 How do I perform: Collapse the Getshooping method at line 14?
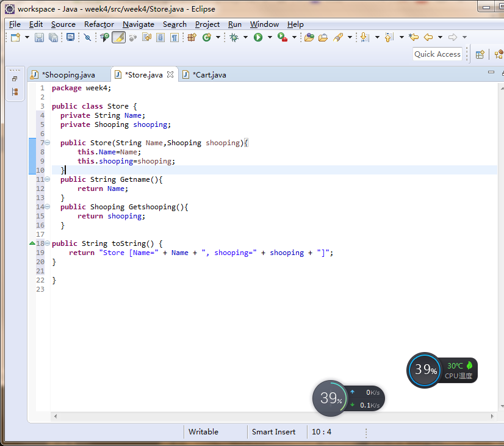click(47, 207)
